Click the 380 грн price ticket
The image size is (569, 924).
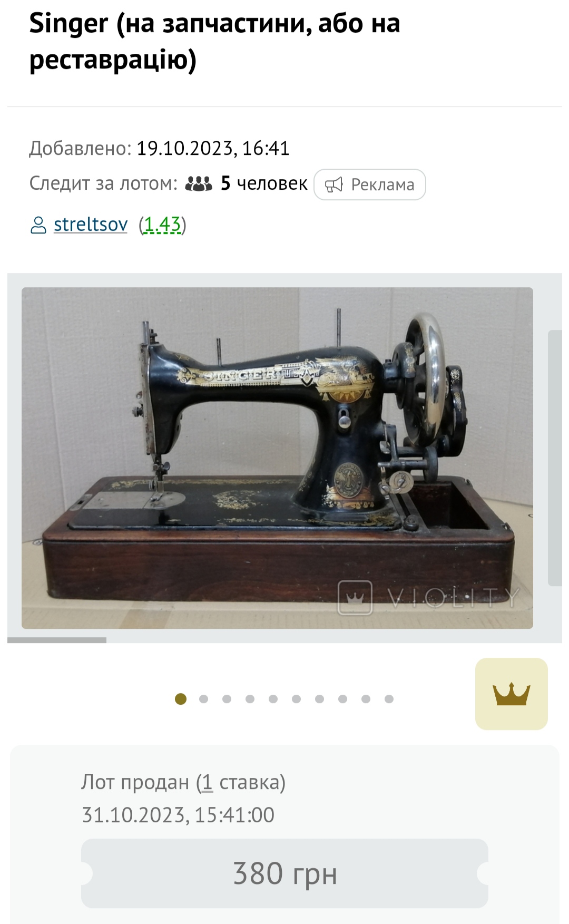(284, 873)
